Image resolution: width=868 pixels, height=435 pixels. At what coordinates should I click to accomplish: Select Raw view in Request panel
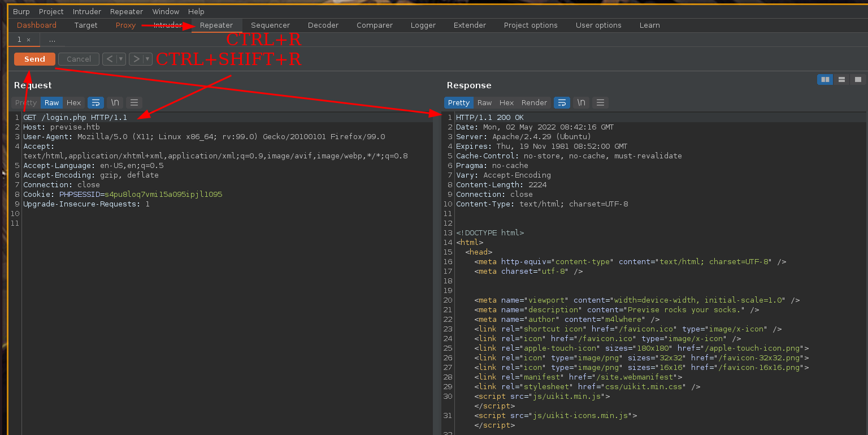coord(52,102)
